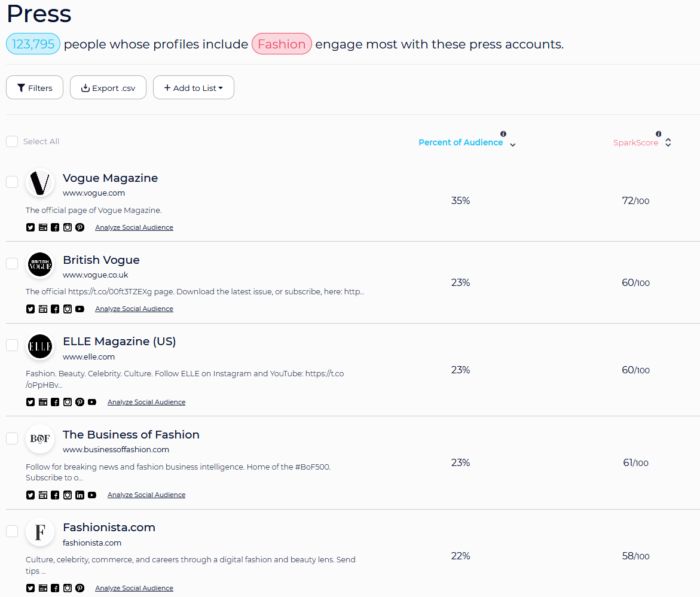Analyze Social Audience for British Vogue
Screen dimensions: 700x597
134,309
